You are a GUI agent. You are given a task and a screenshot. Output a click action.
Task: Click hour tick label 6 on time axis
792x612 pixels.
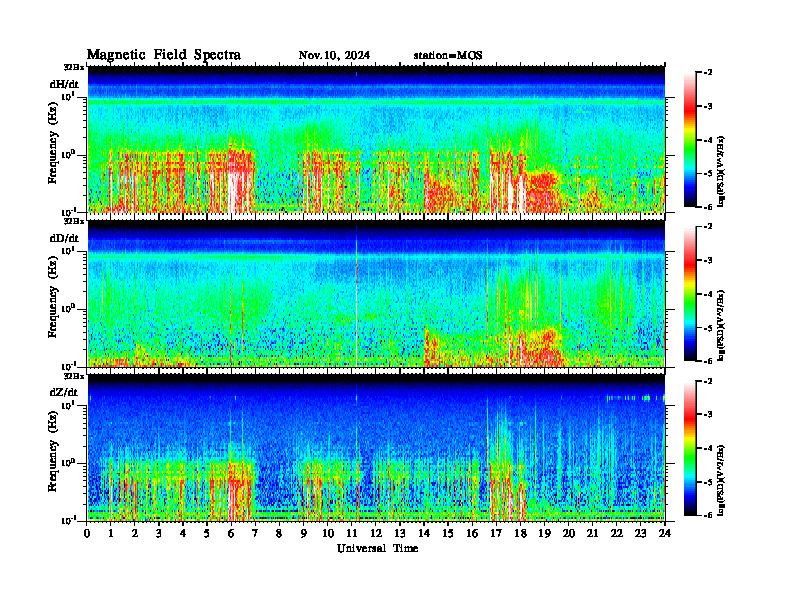pyautogui.click(x=231, y=533)
